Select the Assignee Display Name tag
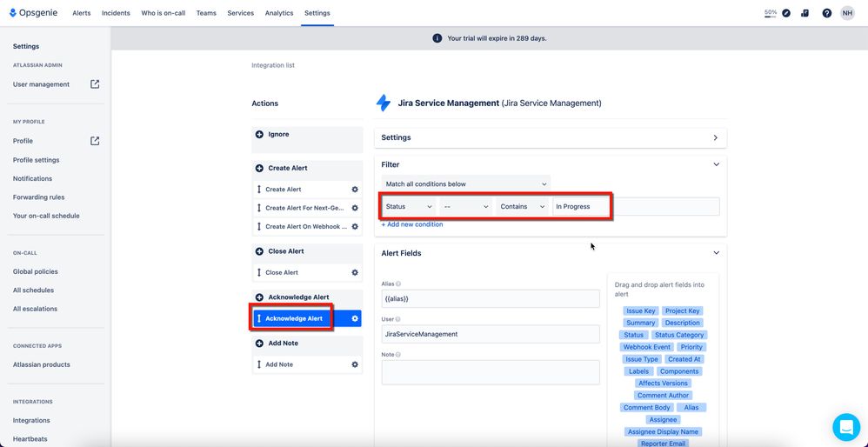This screenshot has height=447, width=868. (664, 431)
